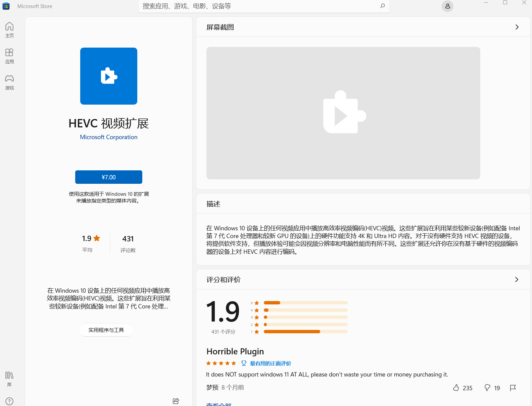Open the Apps (应用) sidebar section
The width and height of the screenshot is (532, 406).
pyautogui.click(x=9, y=56)
